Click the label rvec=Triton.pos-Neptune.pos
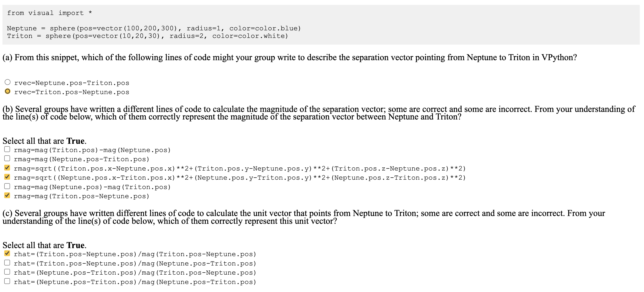644x292 pixels. click(x=71, y=92)
